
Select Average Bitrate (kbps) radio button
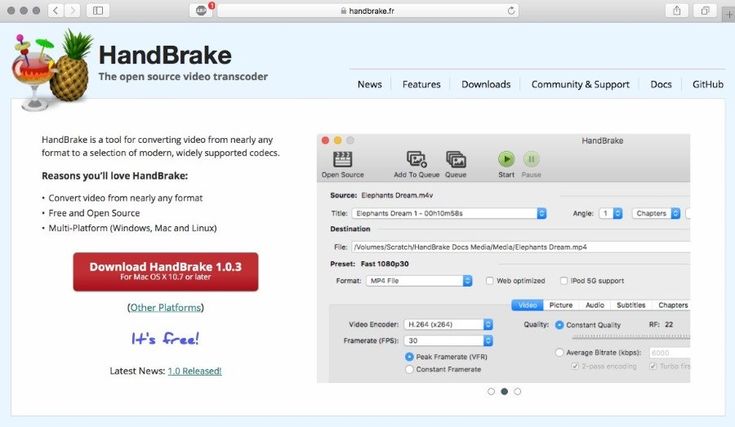pos(559,352)
